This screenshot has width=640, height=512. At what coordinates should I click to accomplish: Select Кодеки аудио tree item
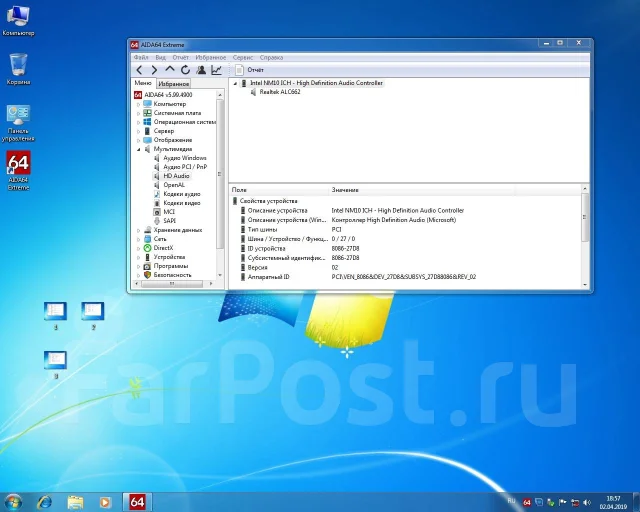177,194
